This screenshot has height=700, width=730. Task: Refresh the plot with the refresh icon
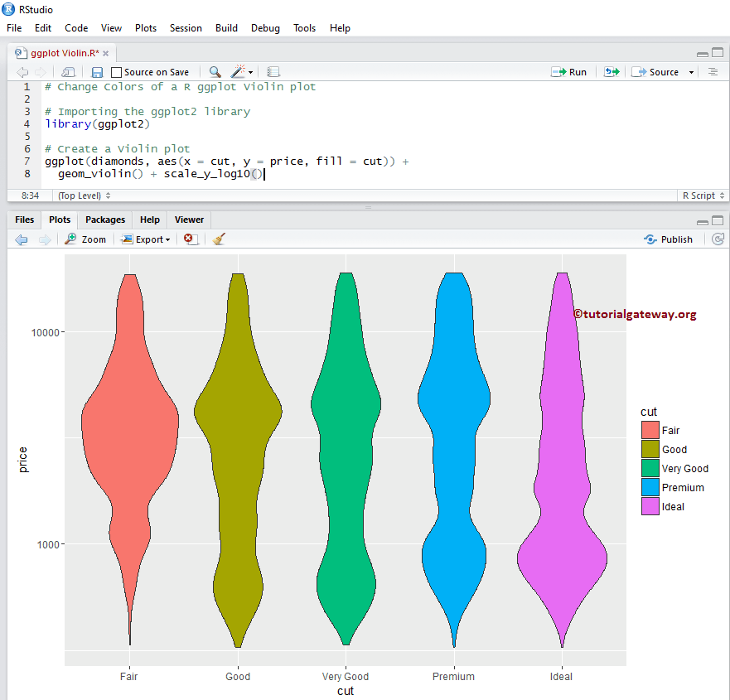(x=718, y=239)
